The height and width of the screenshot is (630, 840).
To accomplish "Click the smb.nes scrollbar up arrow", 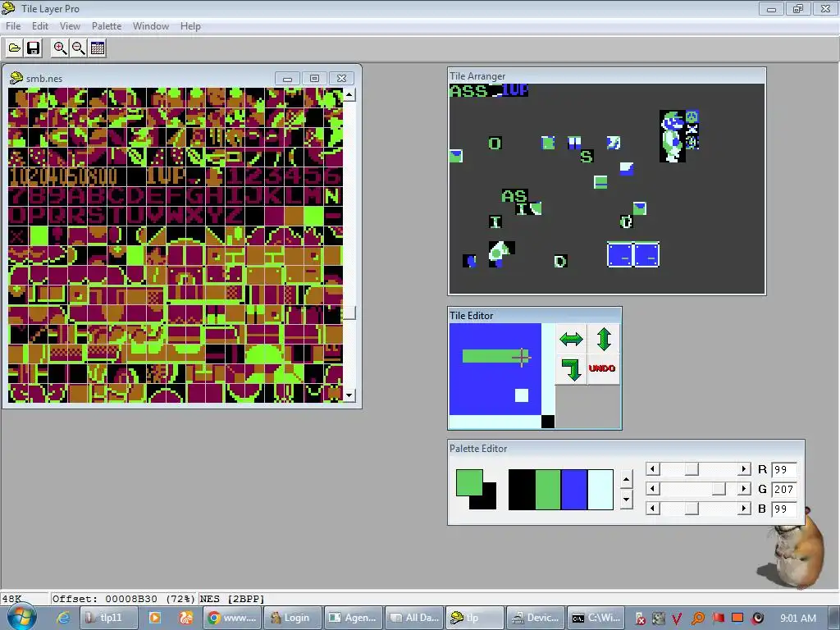I will (349, 95).
